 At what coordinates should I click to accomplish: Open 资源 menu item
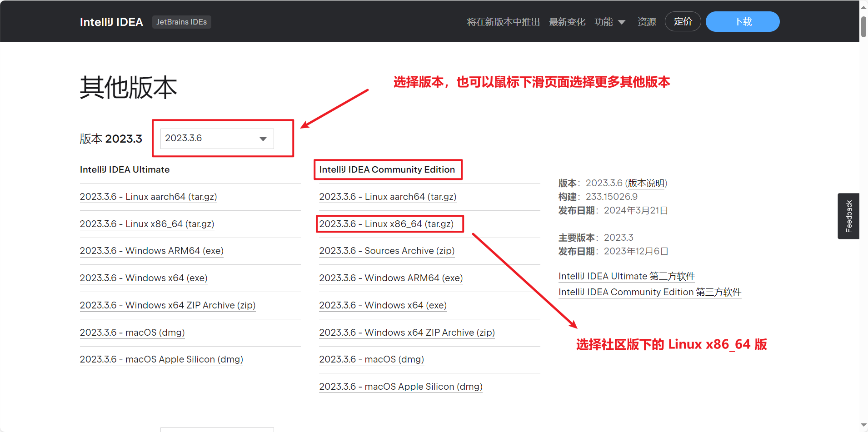(x=647, y=22)
